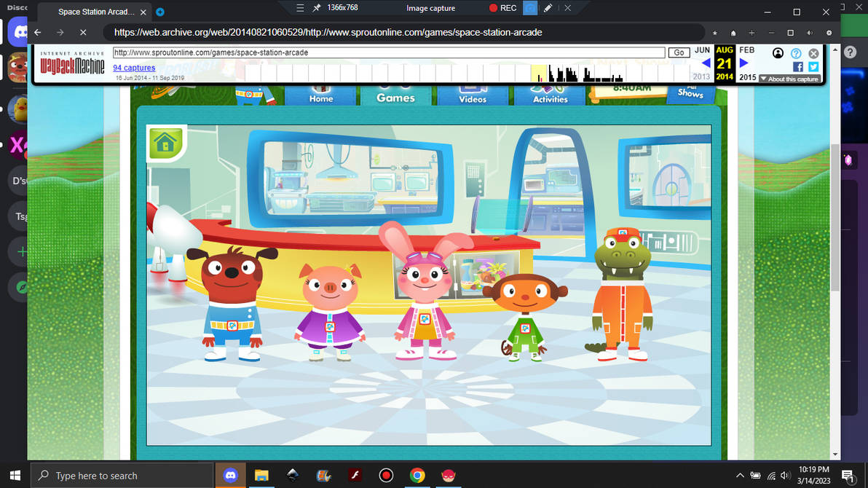Click browser toolbar home icon

coord(733,33)
